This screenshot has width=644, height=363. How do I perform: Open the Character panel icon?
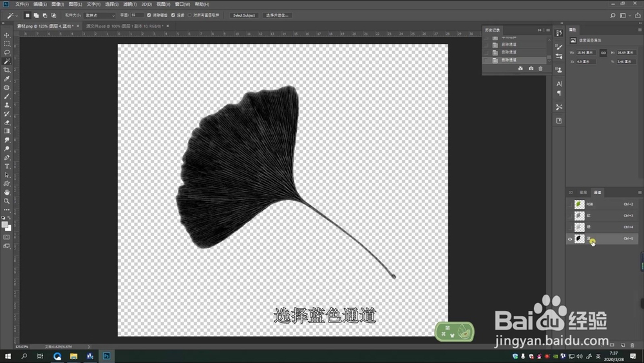pos(558,83)
